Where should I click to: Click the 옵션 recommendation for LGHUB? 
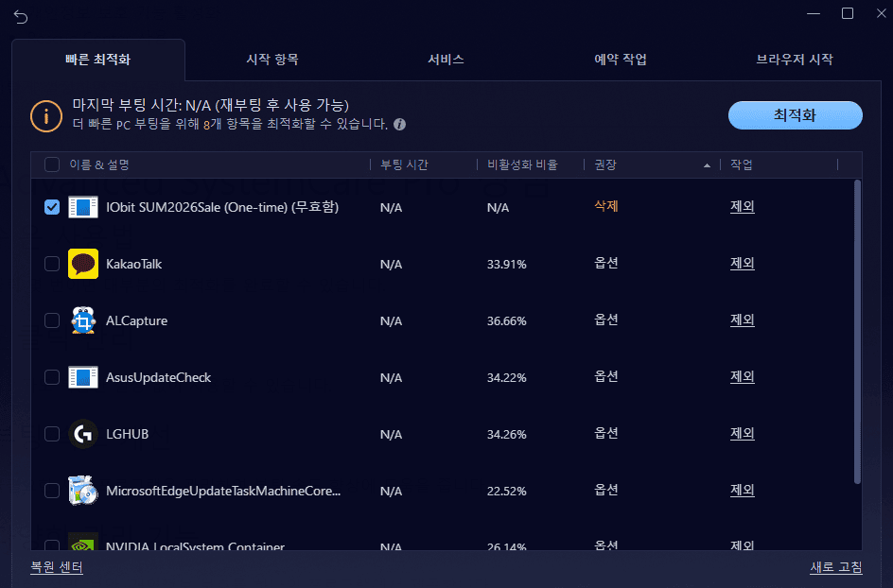(x=606, y=433)
